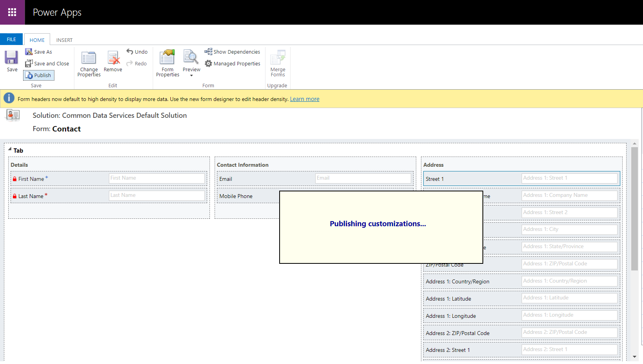
Task: Click the First Name input field
Action: coord(157,178)
